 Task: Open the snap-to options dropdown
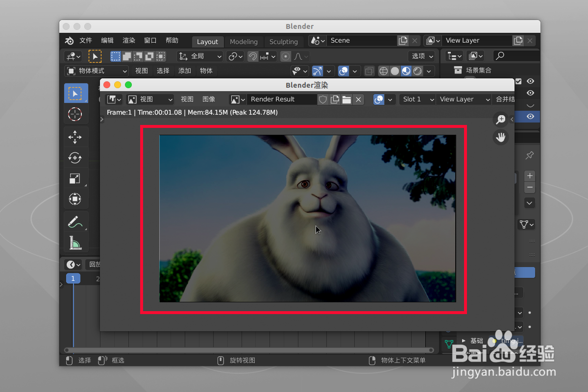[x=268, y=56]
